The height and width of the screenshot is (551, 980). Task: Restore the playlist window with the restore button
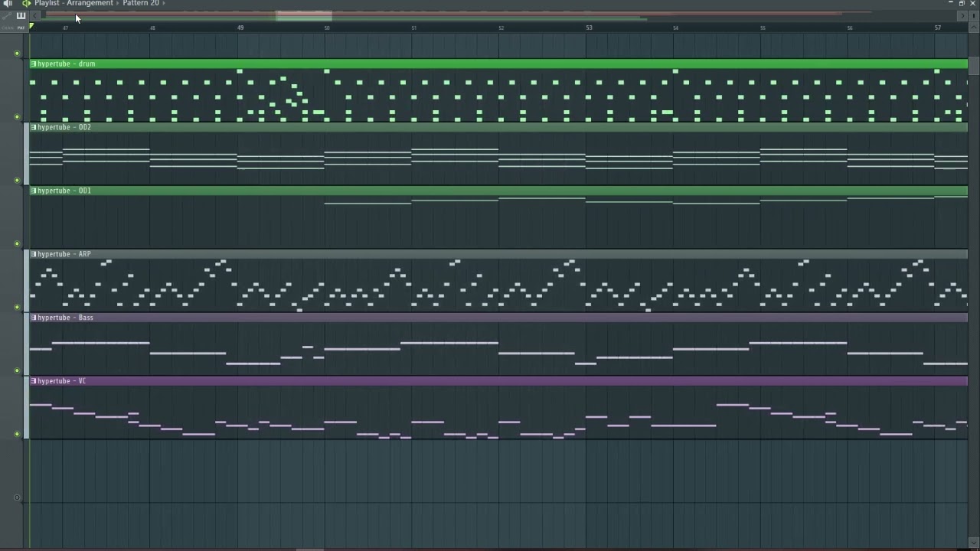click(962, 3)
